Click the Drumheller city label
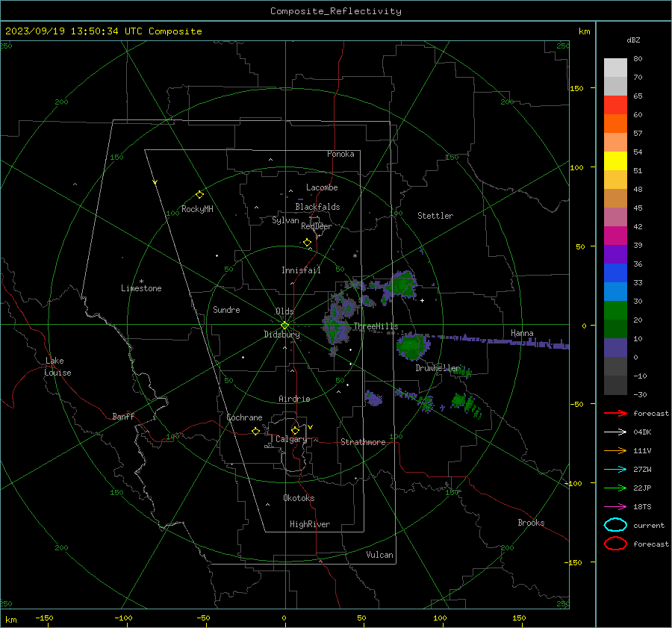 438,368
